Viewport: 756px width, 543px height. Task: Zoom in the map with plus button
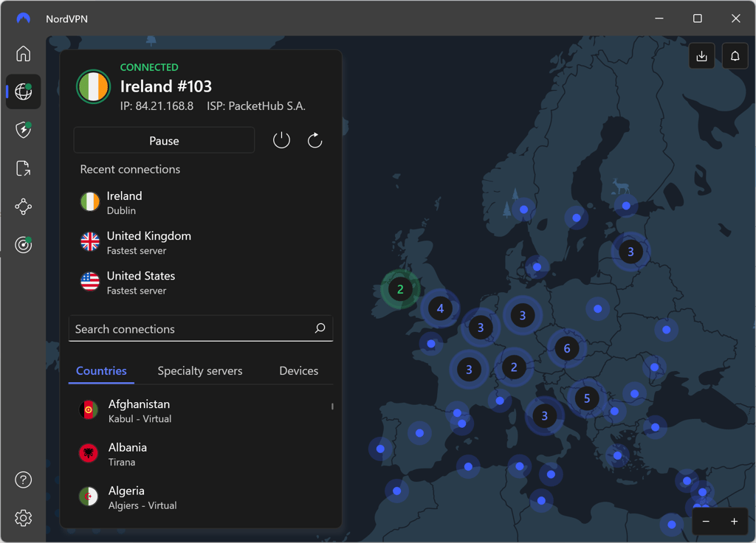pos(734,522)
